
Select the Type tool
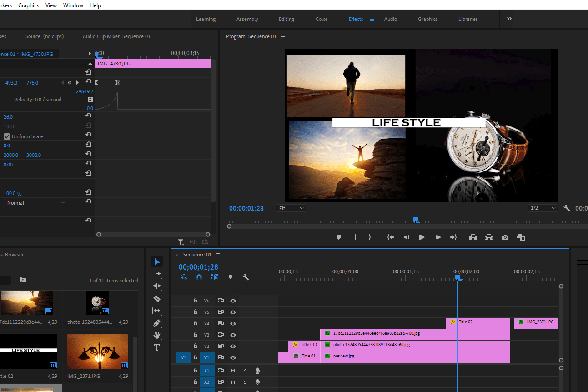157,348
